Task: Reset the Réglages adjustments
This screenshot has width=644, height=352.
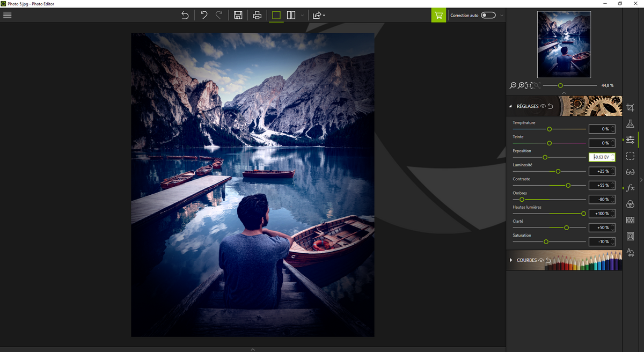Action: pos(551,106)
